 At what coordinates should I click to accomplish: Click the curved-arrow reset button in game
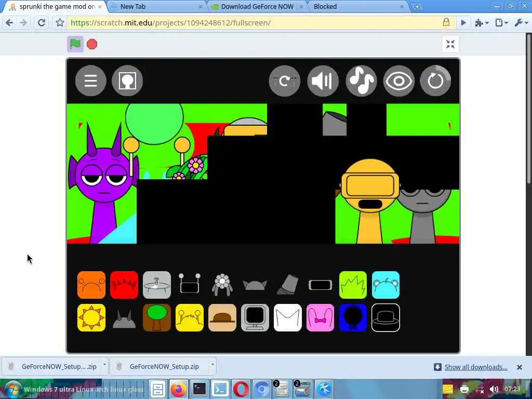pos(284,81)
